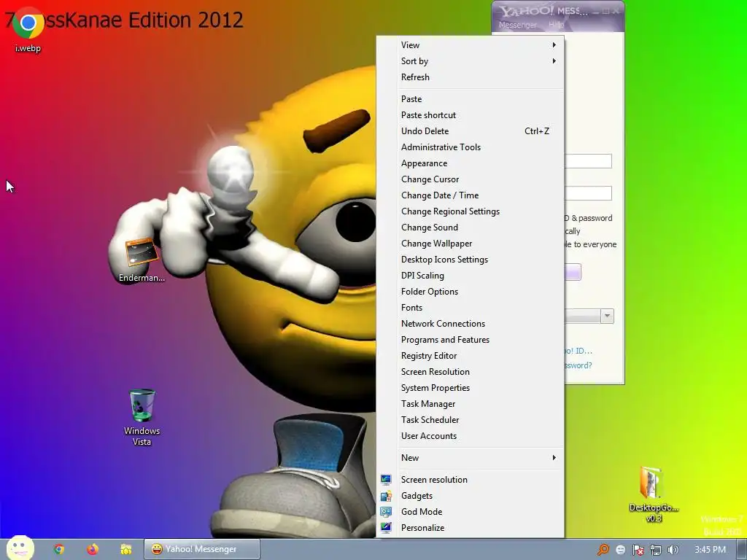This screenshot has height=560, width=747.
Task: Click the Show desktop strip at taskbar end
Action: click(x=742, y=549)
